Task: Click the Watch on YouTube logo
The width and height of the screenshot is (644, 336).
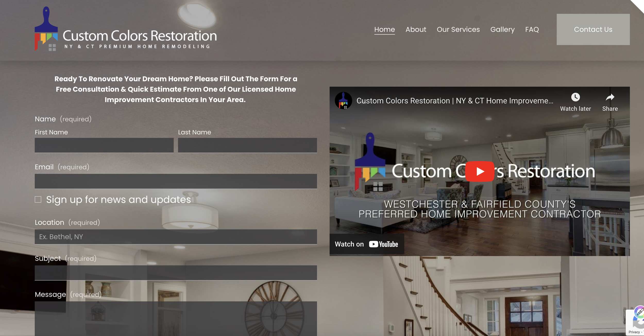Action: click(x=383, y=244)
